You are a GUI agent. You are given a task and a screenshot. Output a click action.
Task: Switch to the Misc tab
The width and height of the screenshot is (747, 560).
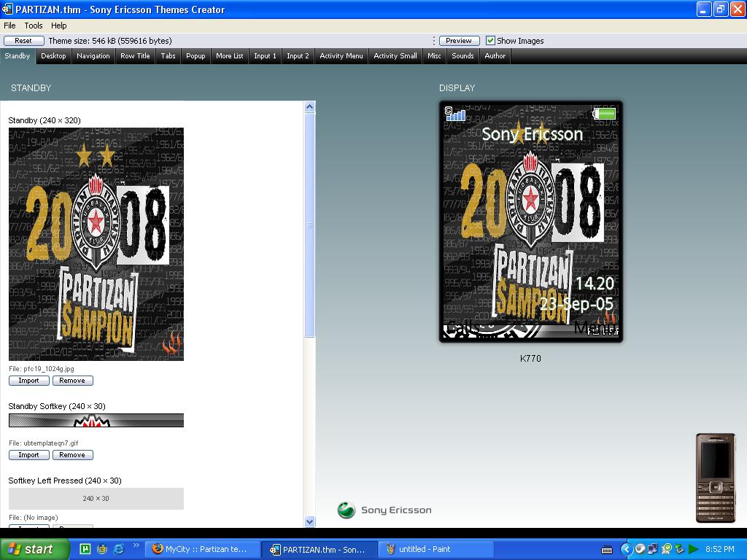(434, 56)
